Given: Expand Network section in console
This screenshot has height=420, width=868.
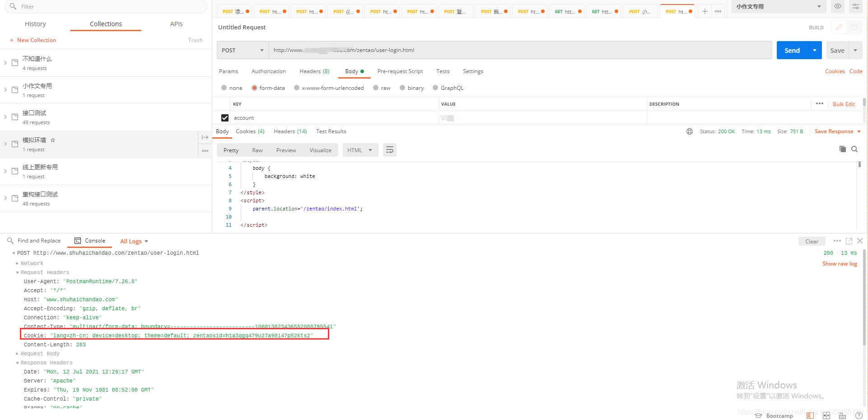Looking at the screenshot, I should [x=17, y=263].
